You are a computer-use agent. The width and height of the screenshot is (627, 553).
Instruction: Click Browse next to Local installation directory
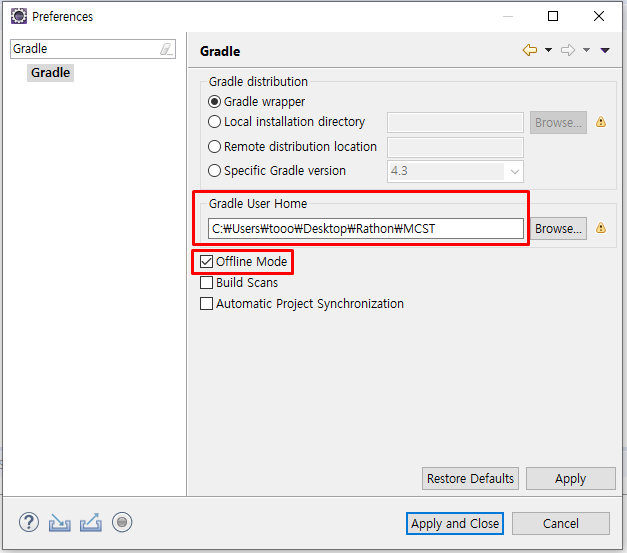point(558,122)
